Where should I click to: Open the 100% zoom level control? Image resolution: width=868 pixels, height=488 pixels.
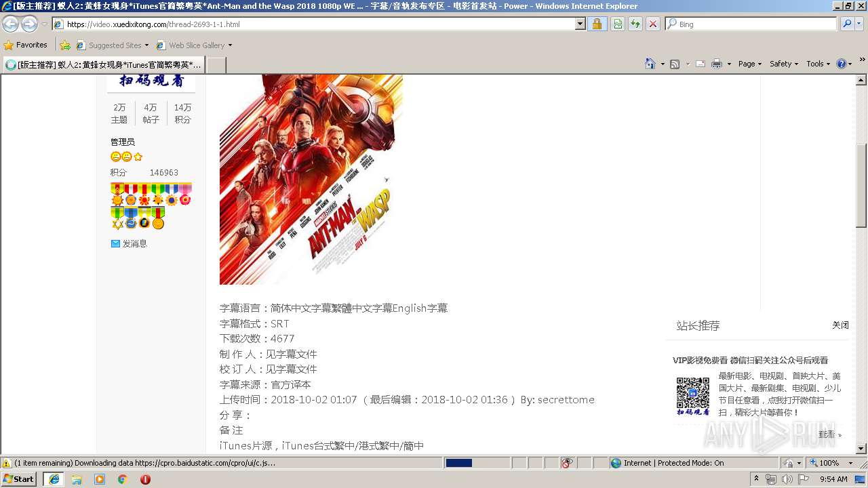pos(833,463)
